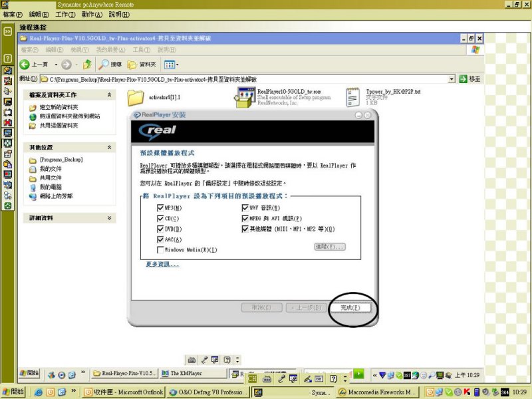
Task: Click the Explorer Up folder icon
Action: click(88, 64)
